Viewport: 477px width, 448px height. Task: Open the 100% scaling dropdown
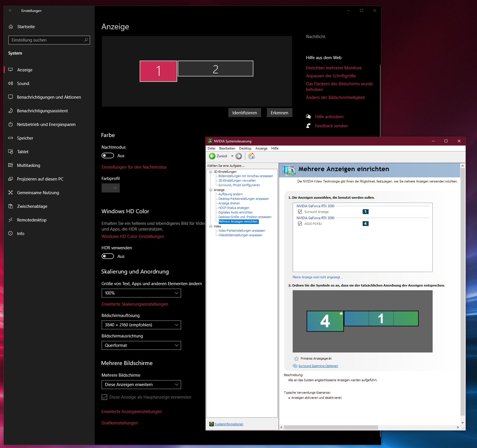point(141,293)
